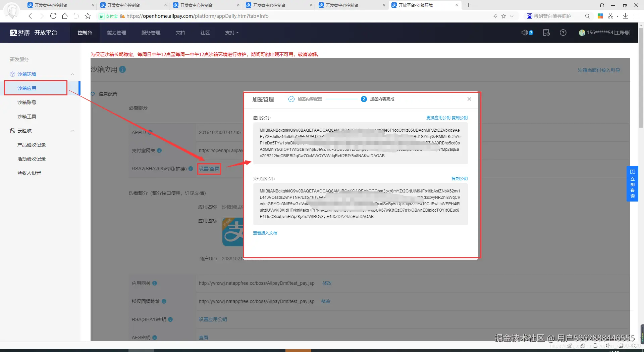
Task: Click info icon beside 授权回调地址
Action: tap(164, 301)
